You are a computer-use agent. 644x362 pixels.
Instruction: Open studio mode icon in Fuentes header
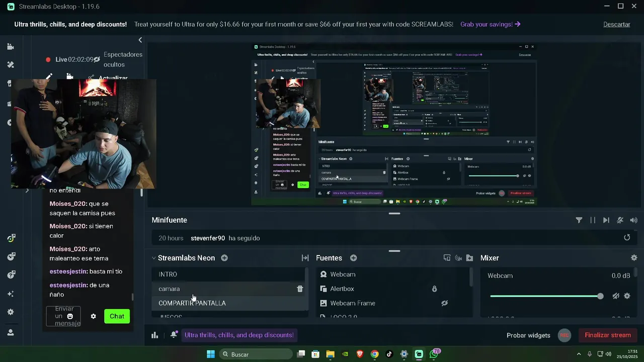coord(447,258)
